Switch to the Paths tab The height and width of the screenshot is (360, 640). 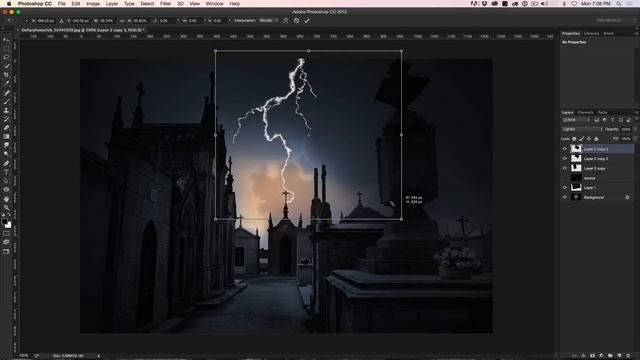[602, 112]
